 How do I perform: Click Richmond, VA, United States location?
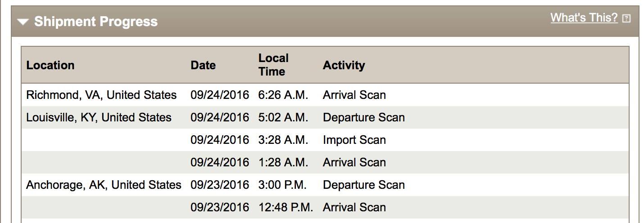[101, 95]
